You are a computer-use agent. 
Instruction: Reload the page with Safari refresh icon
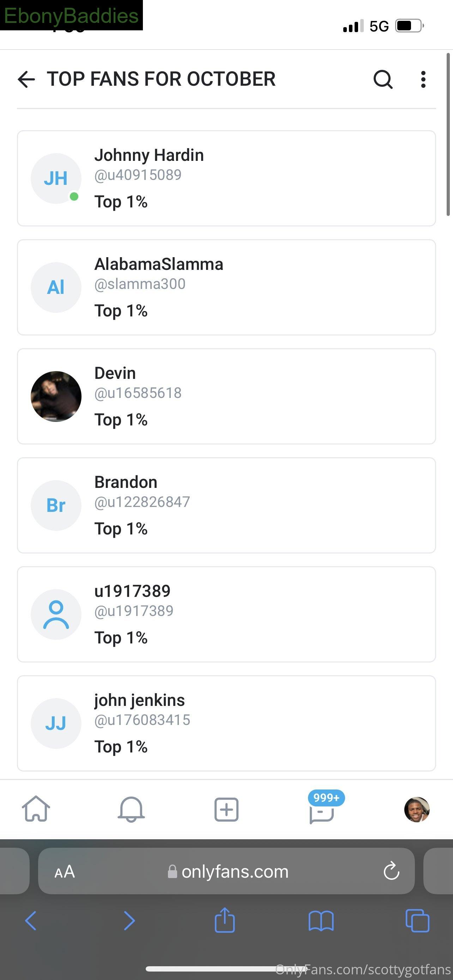(x=391, y=871)
